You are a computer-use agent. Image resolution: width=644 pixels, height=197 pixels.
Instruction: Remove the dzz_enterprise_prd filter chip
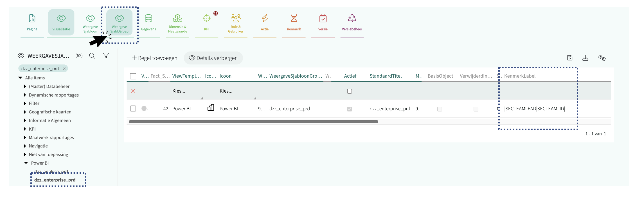[x=64, y=69]
